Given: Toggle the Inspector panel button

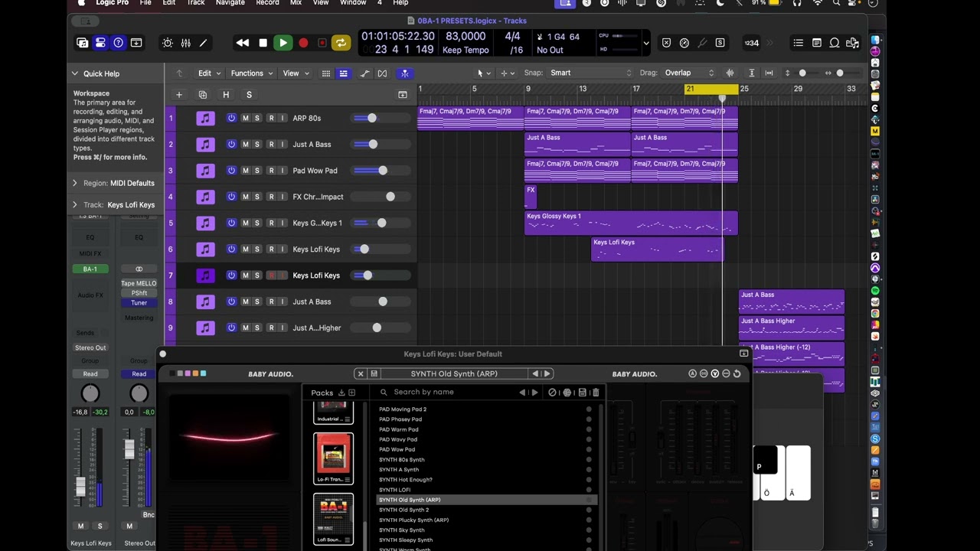Looking at the screenshot, I should tap(100, 43).
